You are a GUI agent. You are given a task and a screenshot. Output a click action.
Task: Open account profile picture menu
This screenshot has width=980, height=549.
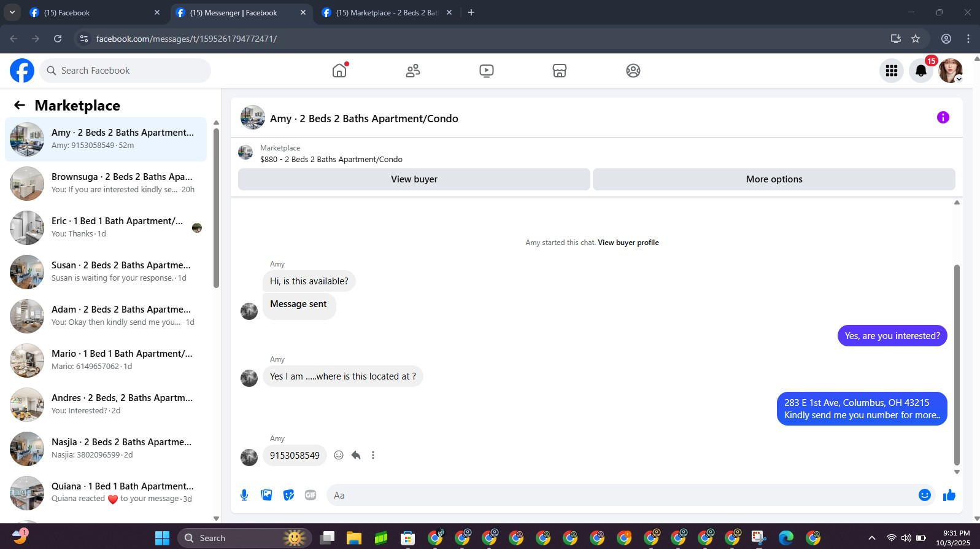point(951,71)
